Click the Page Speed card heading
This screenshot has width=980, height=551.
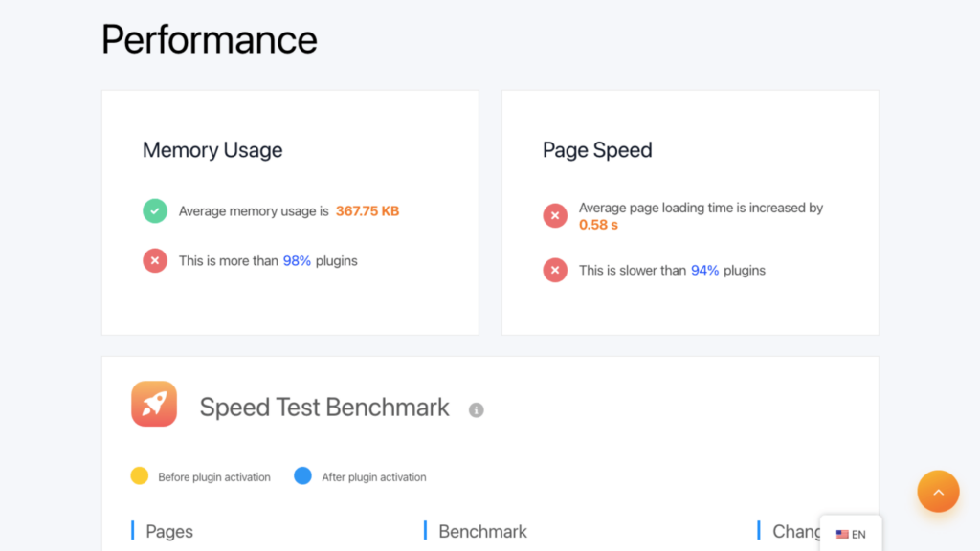pyautogui.click(x=597, y=150)
